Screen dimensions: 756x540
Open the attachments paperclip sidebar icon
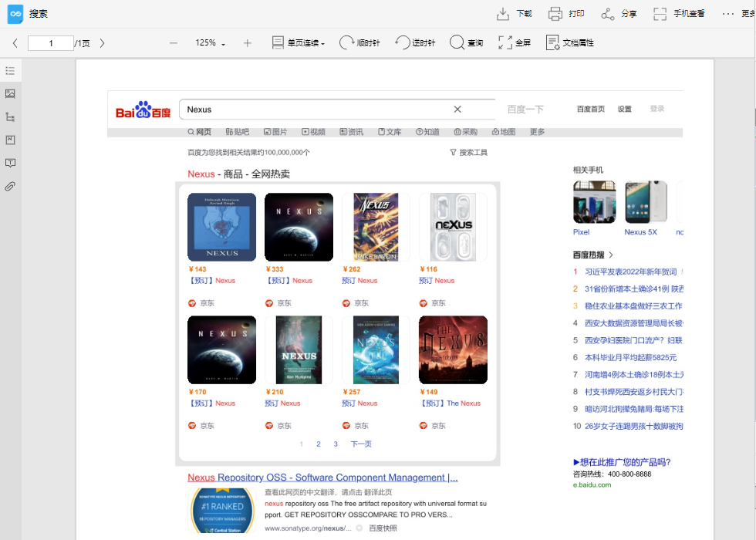click(10, 186)
